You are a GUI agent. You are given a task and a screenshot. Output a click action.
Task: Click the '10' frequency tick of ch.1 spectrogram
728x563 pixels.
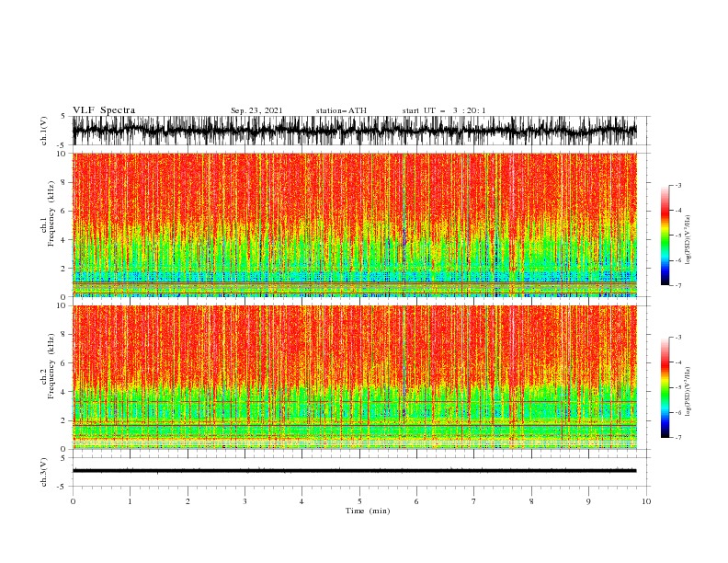63,154
